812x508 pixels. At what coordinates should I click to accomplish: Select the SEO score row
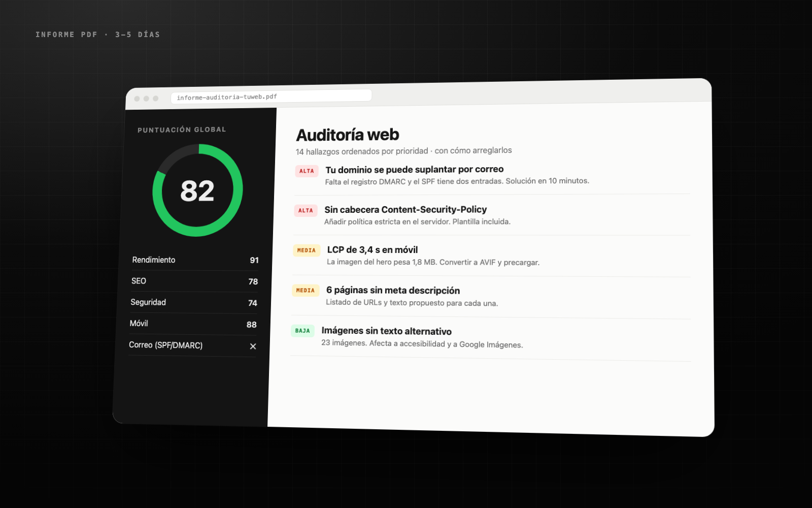point(194,281)
